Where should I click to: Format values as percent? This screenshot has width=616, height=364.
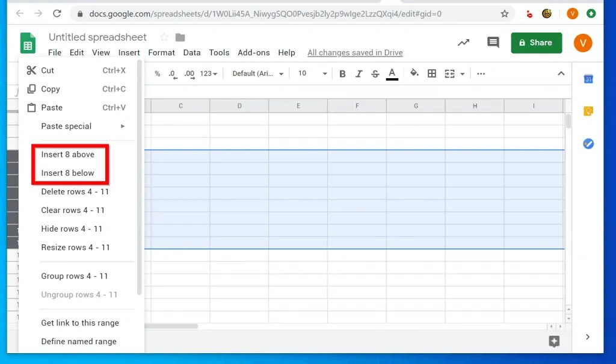157,73
